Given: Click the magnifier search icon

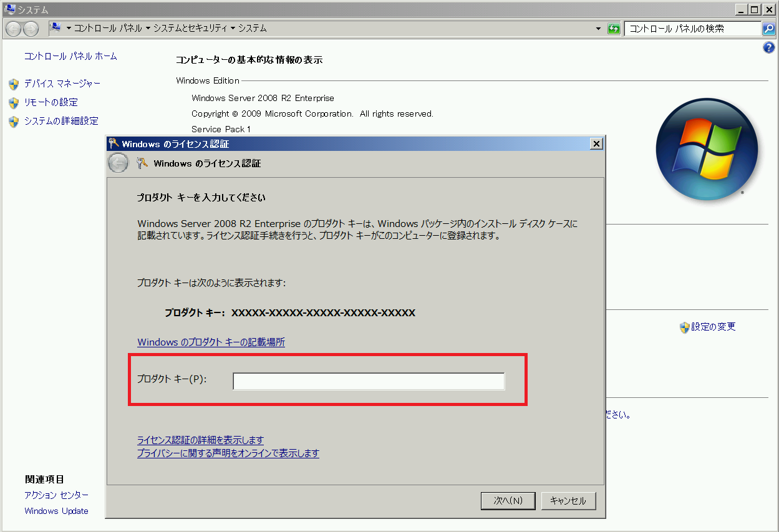Looking at the screenshot, I should point(769,29).
